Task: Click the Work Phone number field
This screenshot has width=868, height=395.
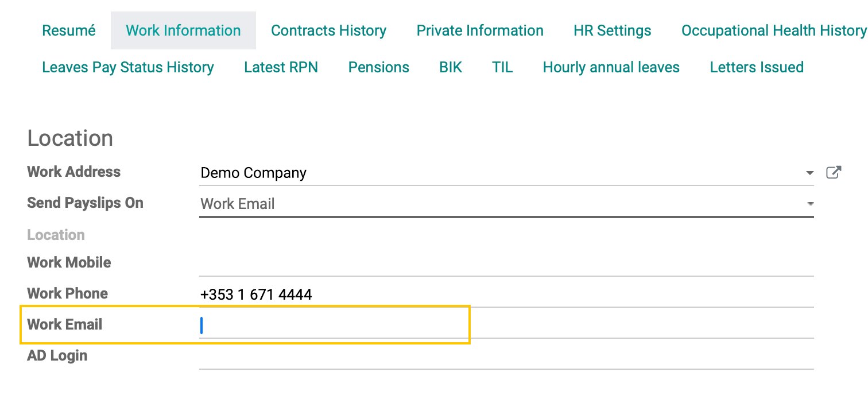Action: pos(505,295)
